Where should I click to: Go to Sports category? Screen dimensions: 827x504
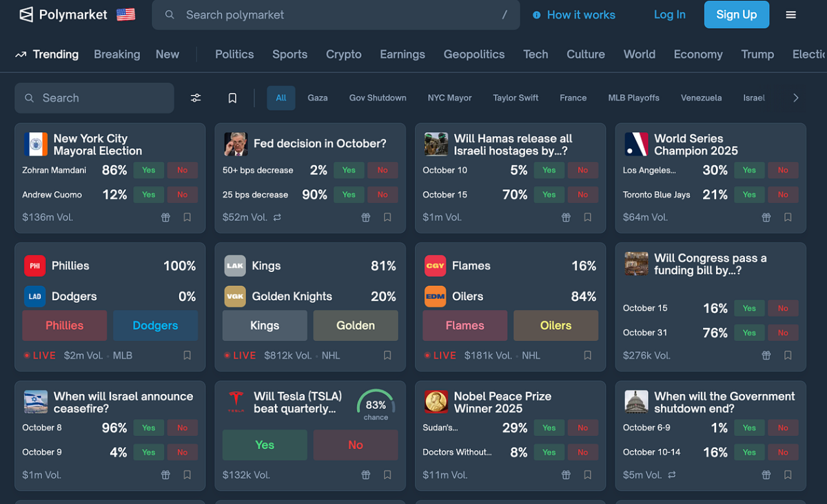[289, 54]
